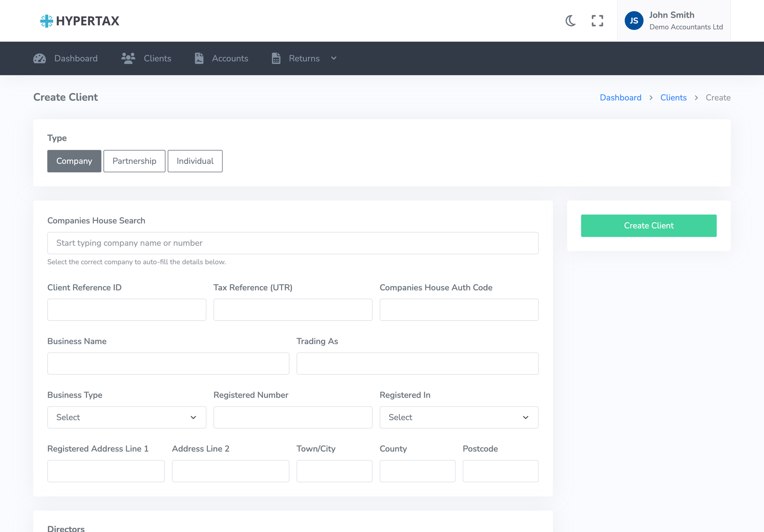Select Individual client type
This screenshot has width=764, height=532.
point(195,161)
